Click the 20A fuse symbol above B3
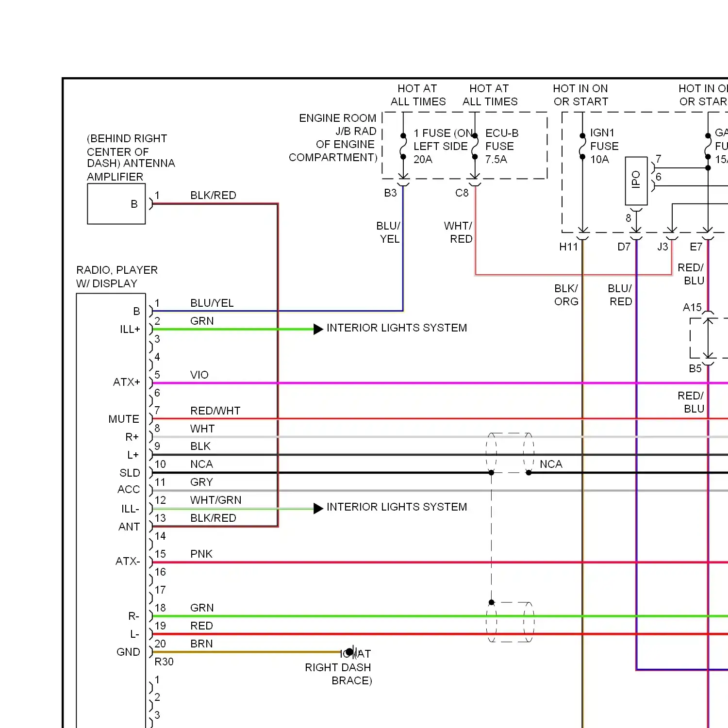Viewport: 728px width, 728px height. coord(403,146)
